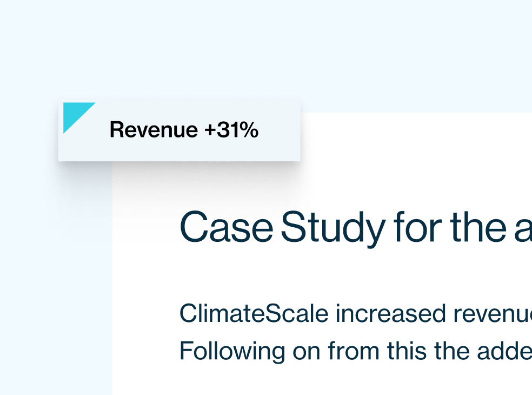Click the "+31%" figure on the badge
Viewport: 532px width, 395px height.
(231, 130)
